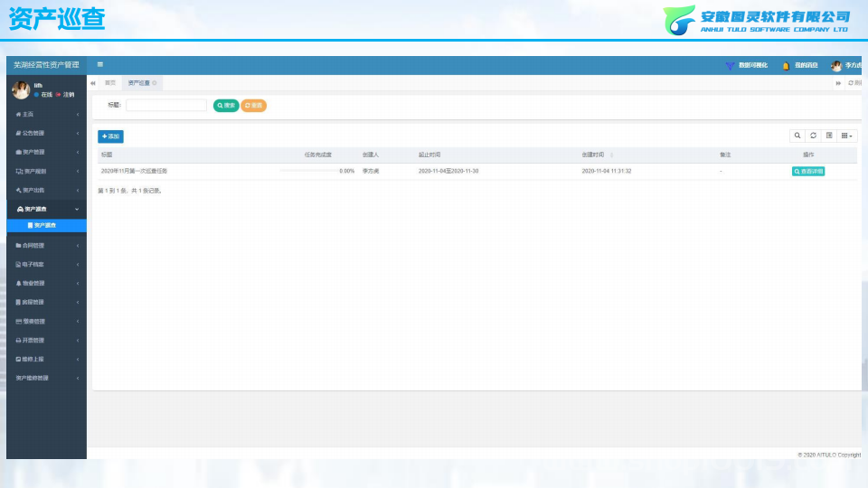
Task: Click the 2020年11月第一次巡查任务 title cell
Action: pyautogui.click(x=134, y=171)
